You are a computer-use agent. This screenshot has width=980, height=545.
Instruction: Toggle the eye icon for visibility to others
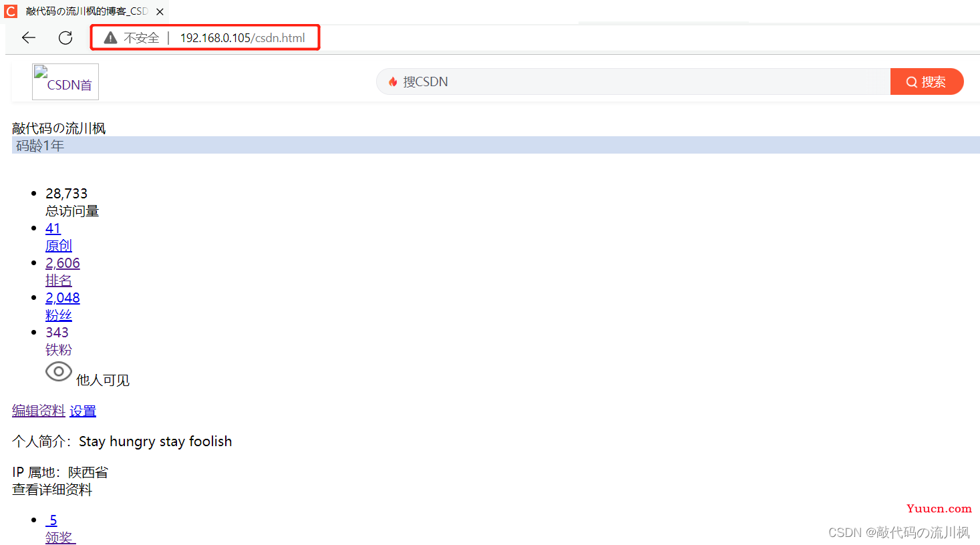59,371
